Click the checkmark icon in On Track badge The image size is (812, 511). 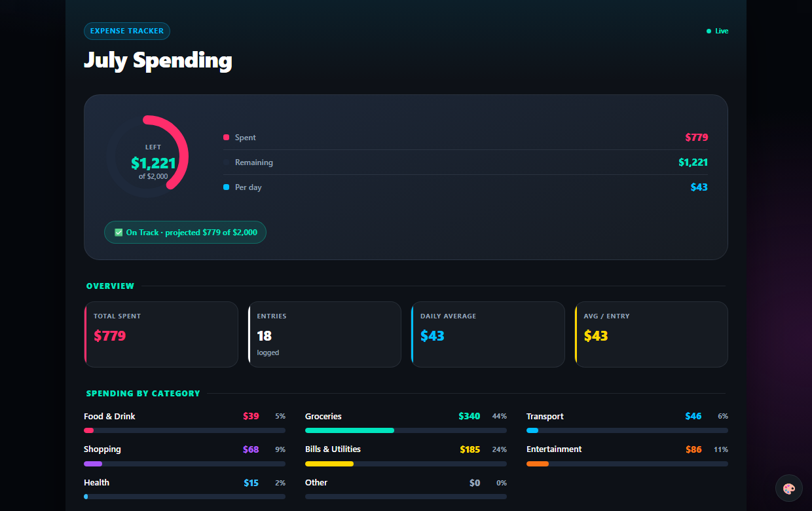coord(119,232)
